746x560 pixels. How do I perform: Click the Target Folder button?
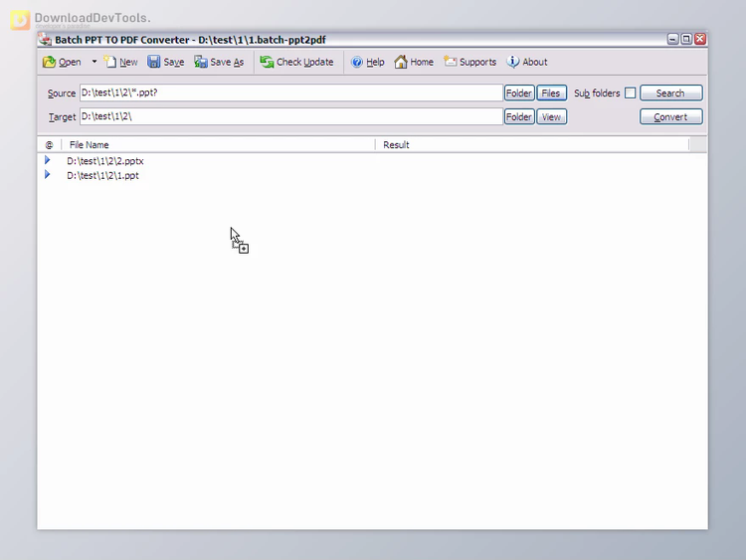point(519,116)
